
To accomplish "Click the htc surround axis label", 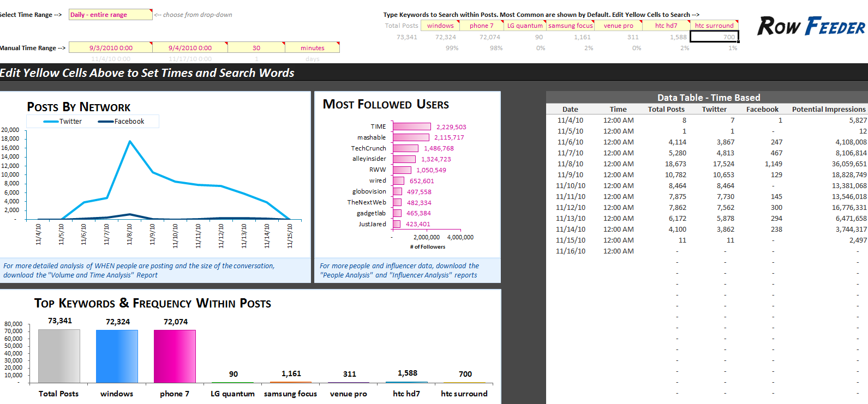I will coord(464,394).
